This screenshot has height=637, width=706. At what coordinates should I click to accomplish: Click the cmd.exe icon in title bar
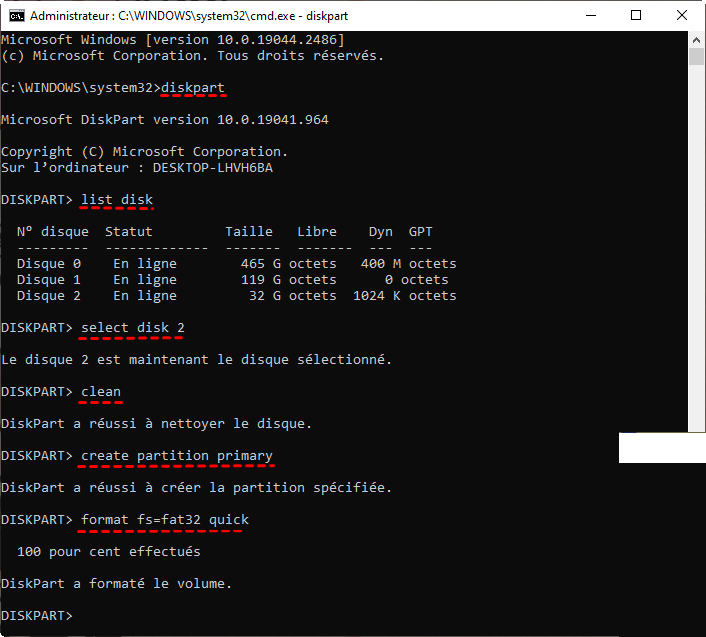(x=16, y=16)
